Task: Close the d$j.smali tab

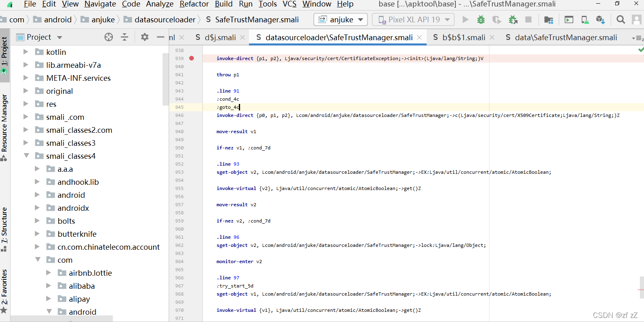Action: click(x=243, y=37)
